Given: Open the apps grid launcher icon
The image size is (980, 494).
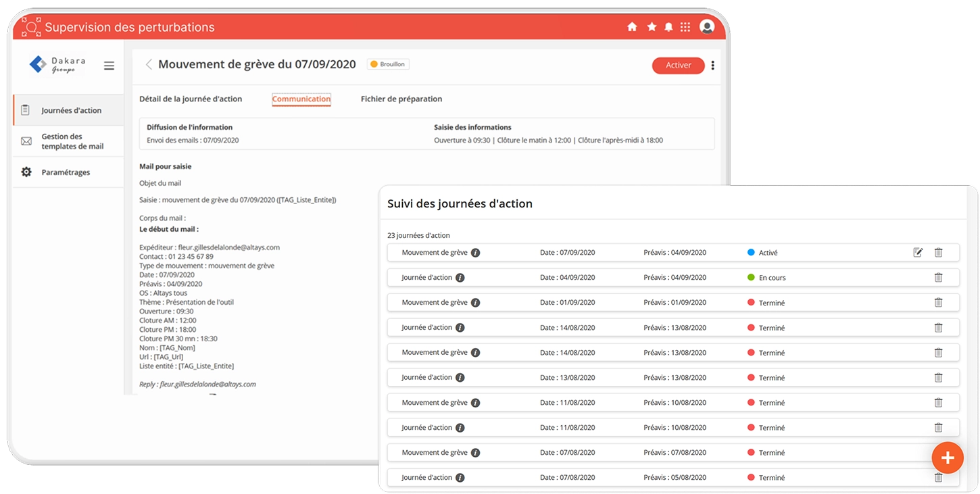Looking at the screenshot, I should coord(685,27).
